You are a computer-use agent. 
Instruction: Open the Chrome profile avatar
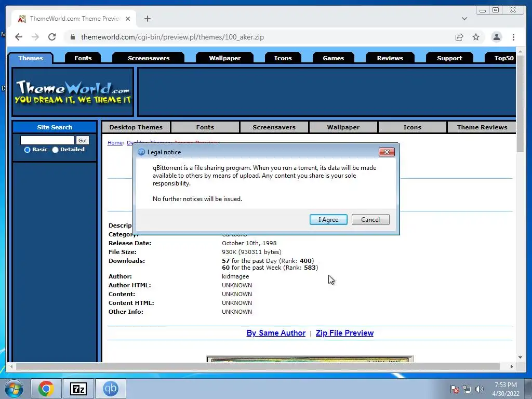(496, 37)
